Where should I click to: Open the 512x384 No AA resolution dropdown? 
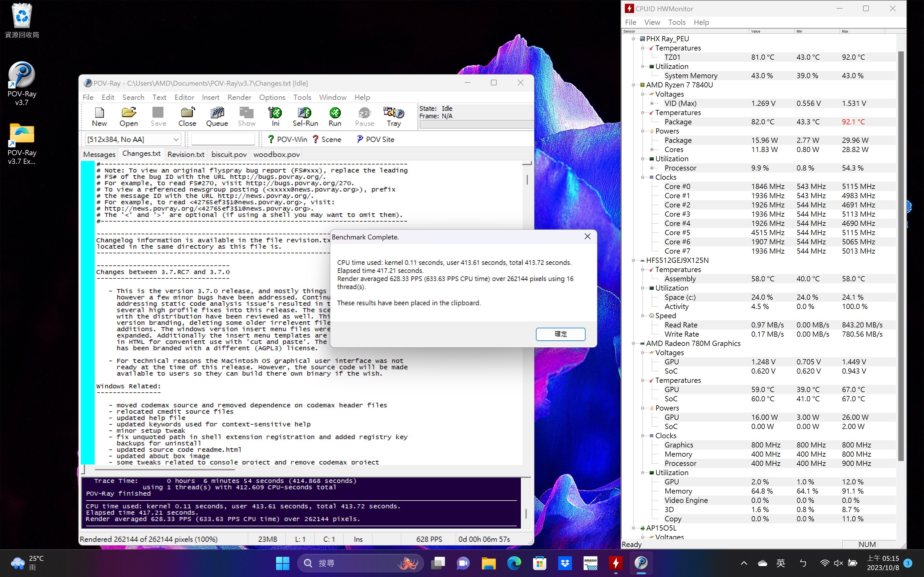click(176, 139)
